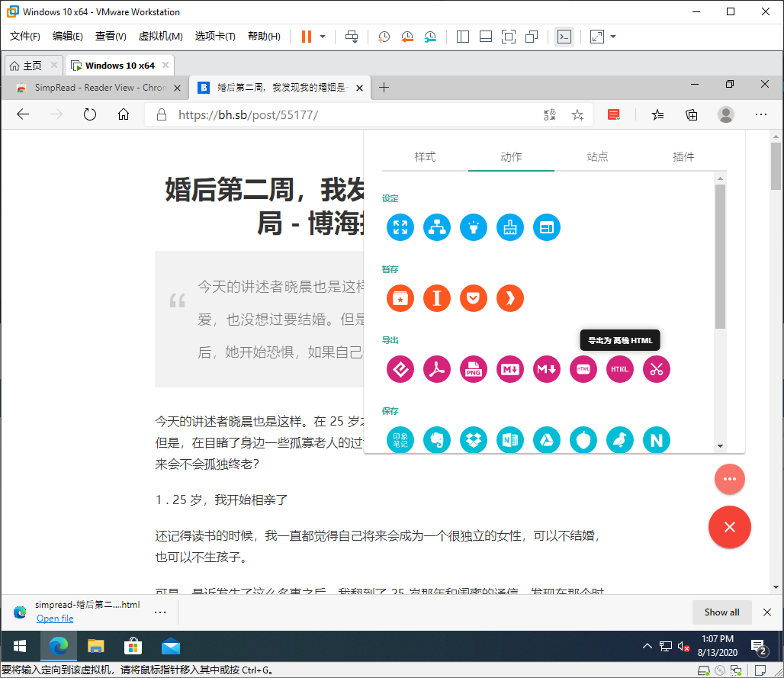Save to 印象笔记 (Yinxiang)
This screenshot has width=784, height=678.
point(400,440)
